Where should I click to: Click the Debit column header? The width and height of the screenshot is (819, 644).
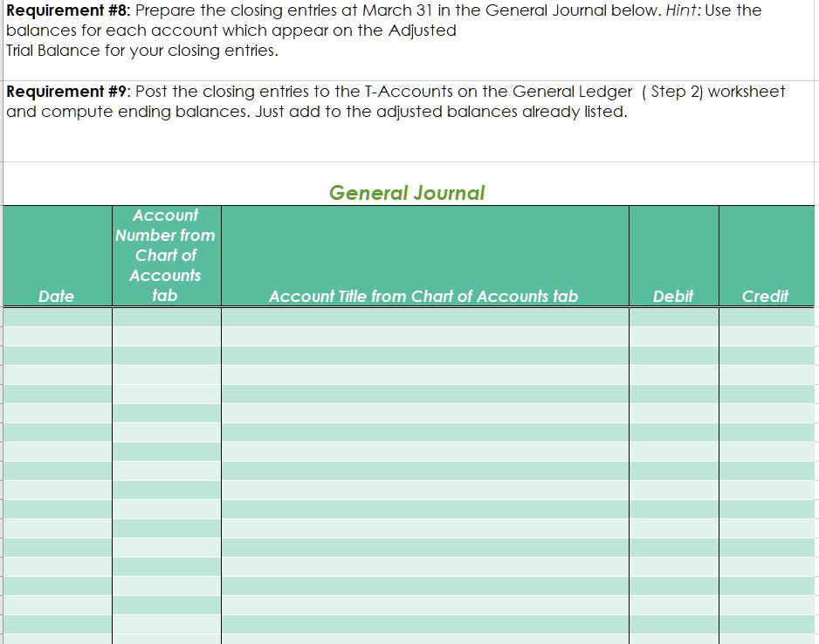click(x=672, y=296)
